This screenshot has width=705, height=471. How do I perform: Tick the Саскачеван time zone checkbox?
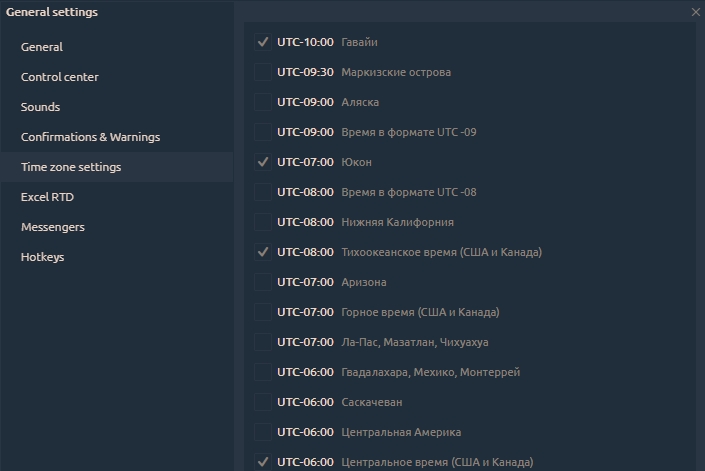click(x=263, y=402)
